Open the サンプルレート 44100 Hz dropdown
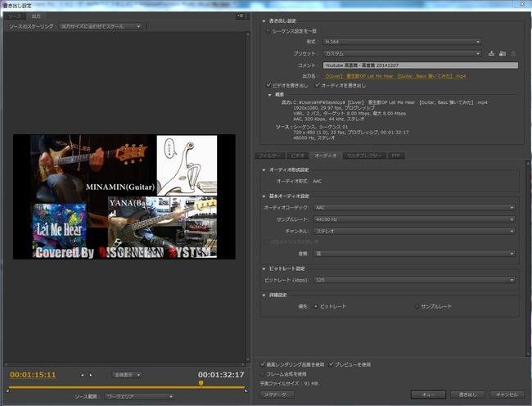The width and height of the screenshot is (532, 406). [414, 219]
